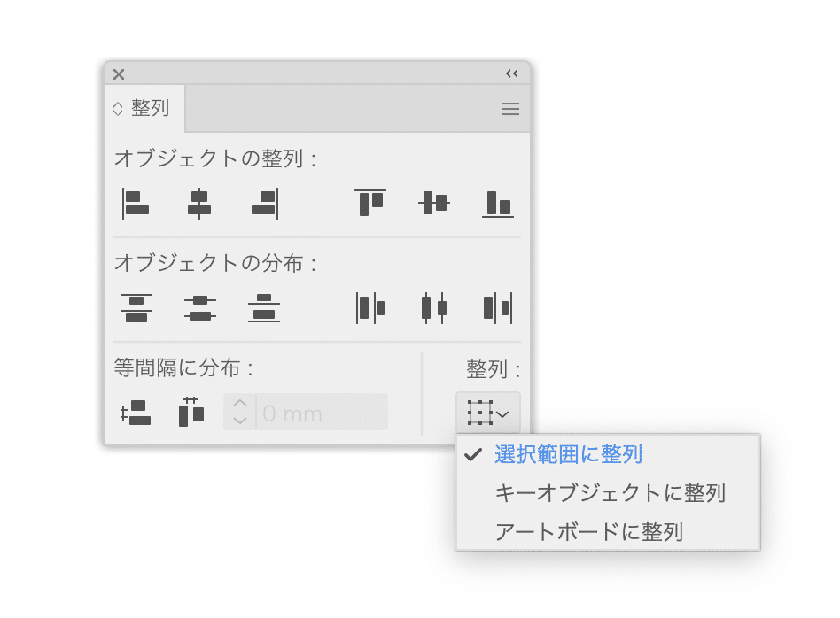The height and width of the screenshot is (618, 840).
Task: Select the vertical distribute top edges icon
Action: coord(136,307)
